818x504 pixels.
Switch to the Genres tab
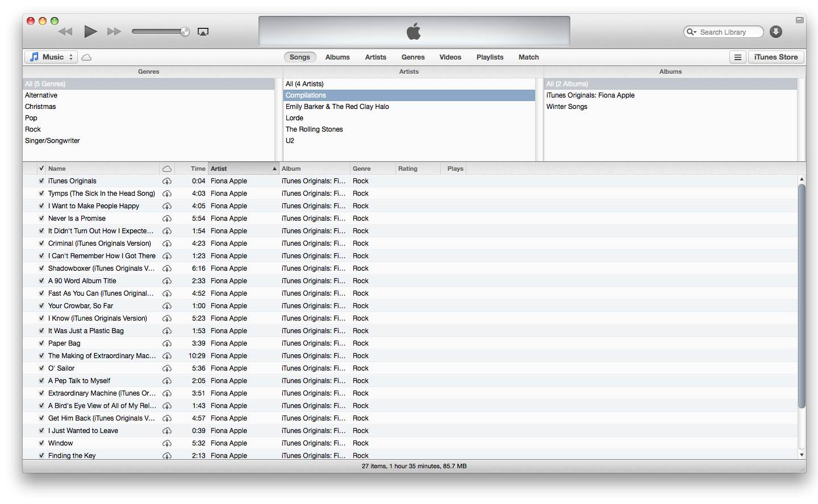point(413,57)
